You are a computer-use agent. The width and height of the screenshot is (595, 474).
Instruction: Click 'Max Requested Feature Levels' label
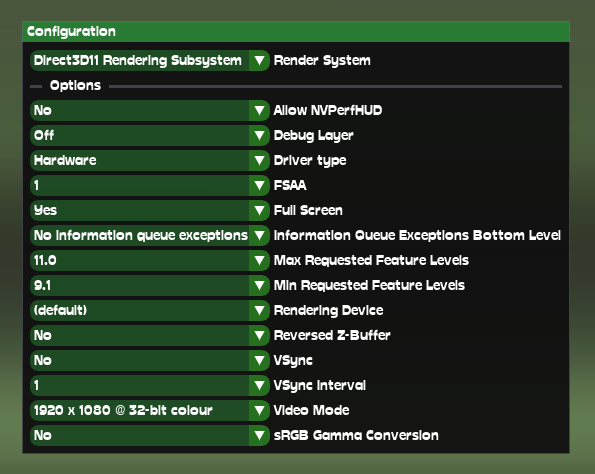(371, 261)
